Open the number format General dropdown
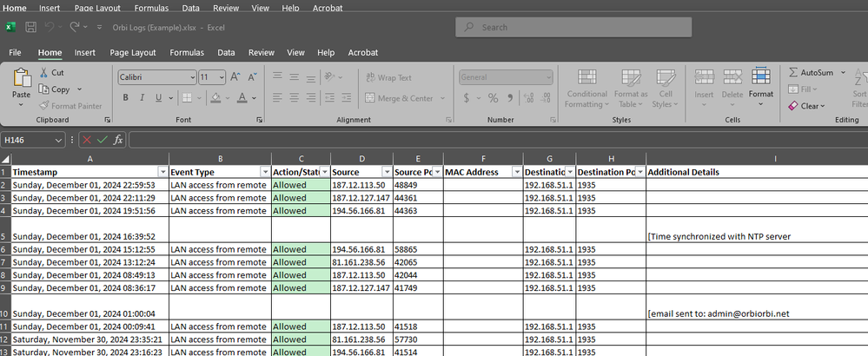This screenshot has width=868, height=356. pyautogui.click(x=548, y=77)
